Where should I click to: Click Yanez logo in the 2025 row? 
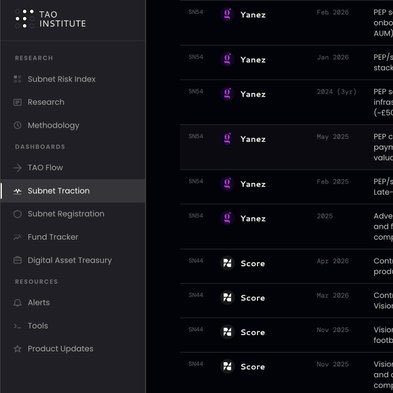[227, 218]
